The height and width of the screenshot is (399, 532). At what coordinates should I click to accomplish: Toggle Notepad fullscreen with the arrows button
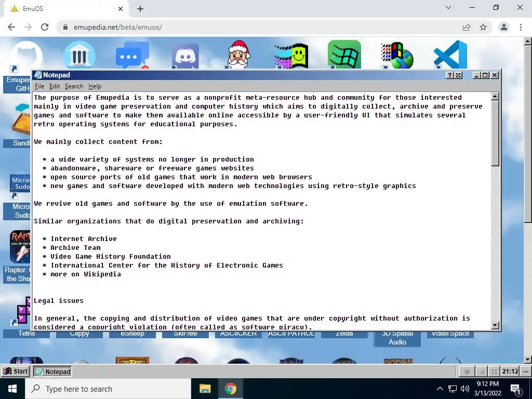pos(458,75)
